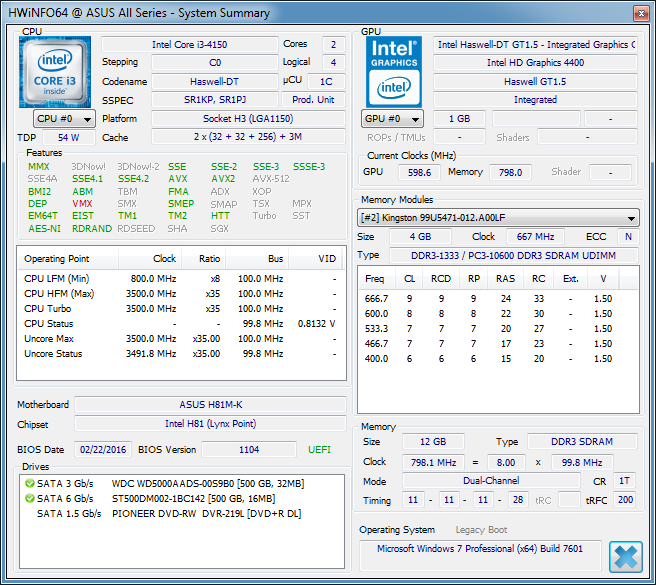Screen dimensions: 656x585
Task: Click the UEFI label
Action: [x=319, y=450]
